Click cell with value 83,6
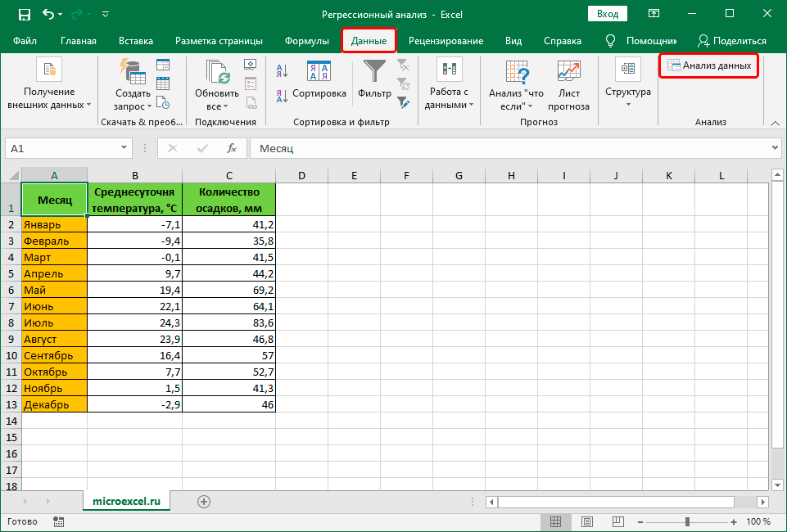The width and height of the screenshot is (787, 532). 228,323
